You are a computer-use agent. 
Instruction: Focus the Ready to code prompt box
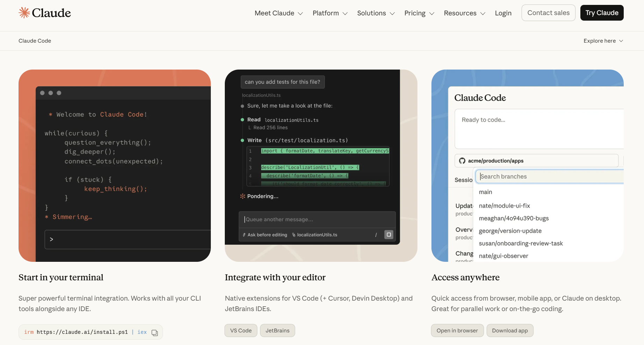pos(539,129)
